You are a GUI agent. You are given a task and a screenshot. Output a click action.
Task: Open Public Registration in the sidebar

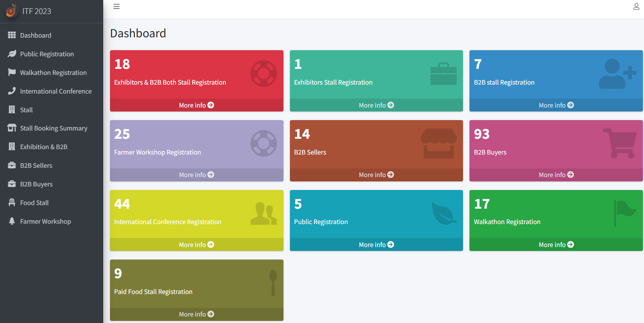52,54
